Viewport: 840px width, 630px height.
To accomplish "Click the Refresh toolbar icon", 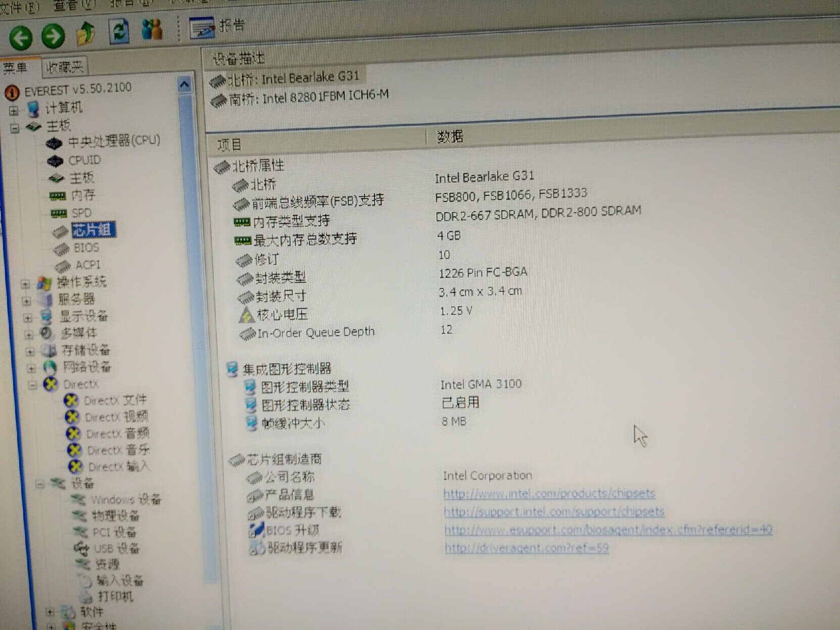I will tap(119, 32).
